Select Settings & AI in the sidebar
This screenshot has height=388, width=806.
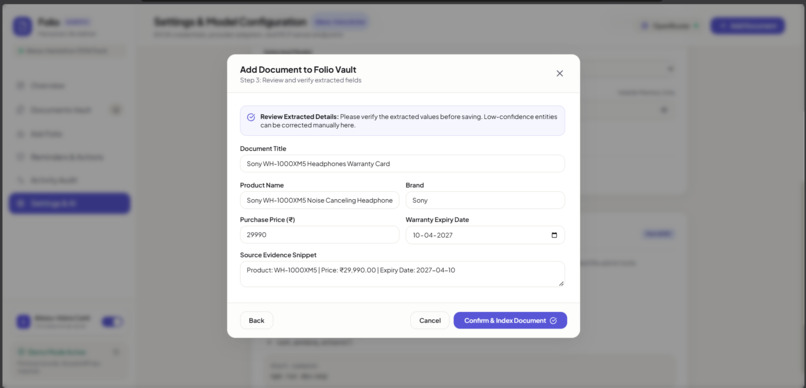[69, 204]
